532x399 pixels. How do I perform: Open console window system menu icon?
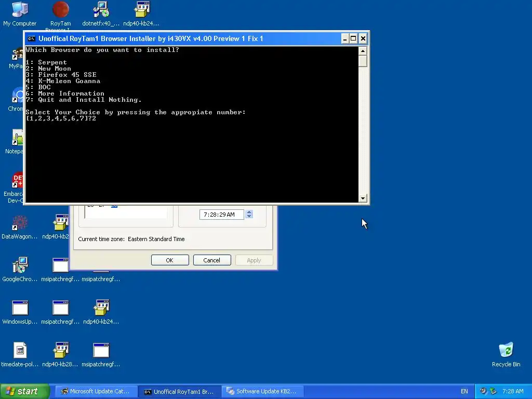coord(32,38)
